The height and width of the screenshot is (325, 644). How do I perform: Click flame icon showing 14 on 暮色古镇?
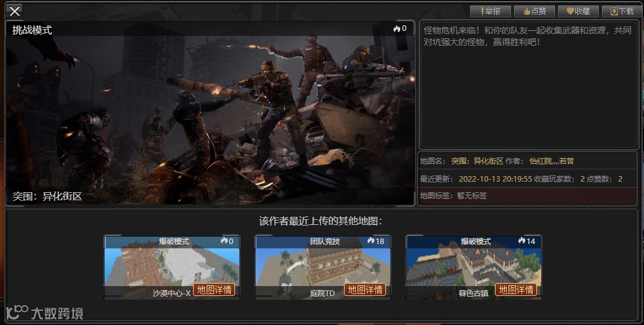(x=522, y=241)
